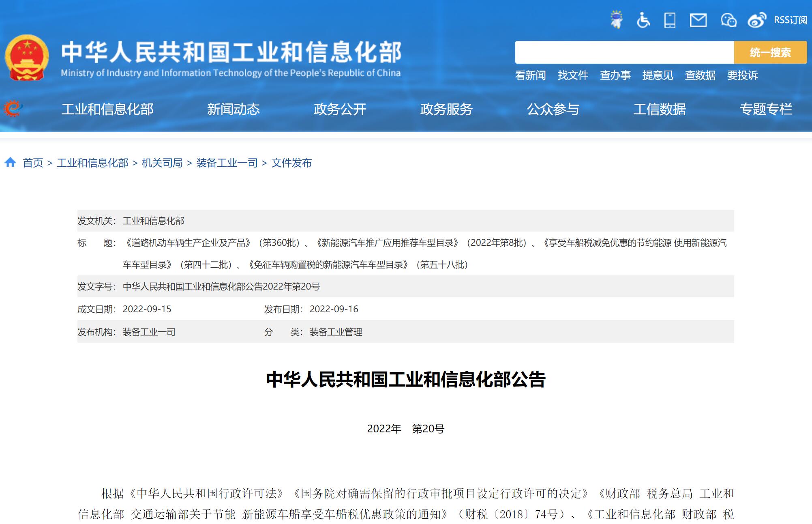812x524 pixels.
Task: Click the 分类 value 装备工业管理
Action: tap(336, 332)
